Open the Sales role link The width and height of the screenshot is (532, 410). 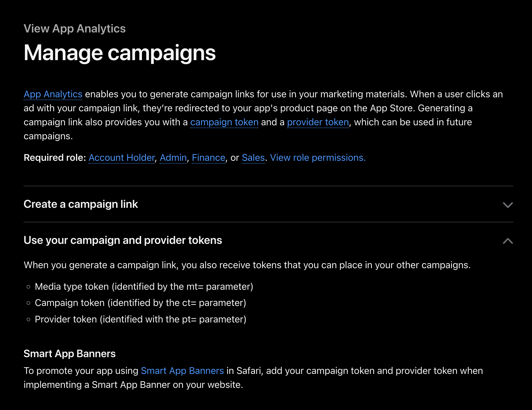[253, 158]
